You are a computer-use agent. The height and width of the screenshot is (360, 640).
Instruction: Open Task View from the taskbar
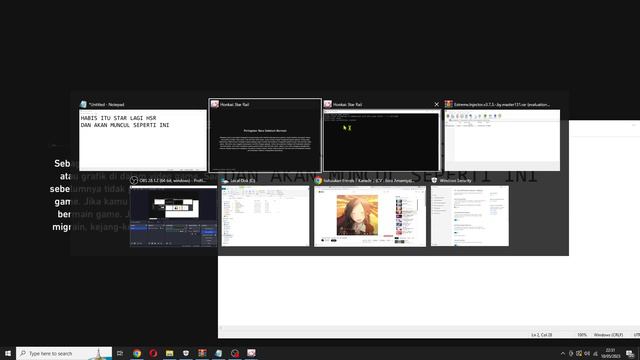click(x=120, y=353)
